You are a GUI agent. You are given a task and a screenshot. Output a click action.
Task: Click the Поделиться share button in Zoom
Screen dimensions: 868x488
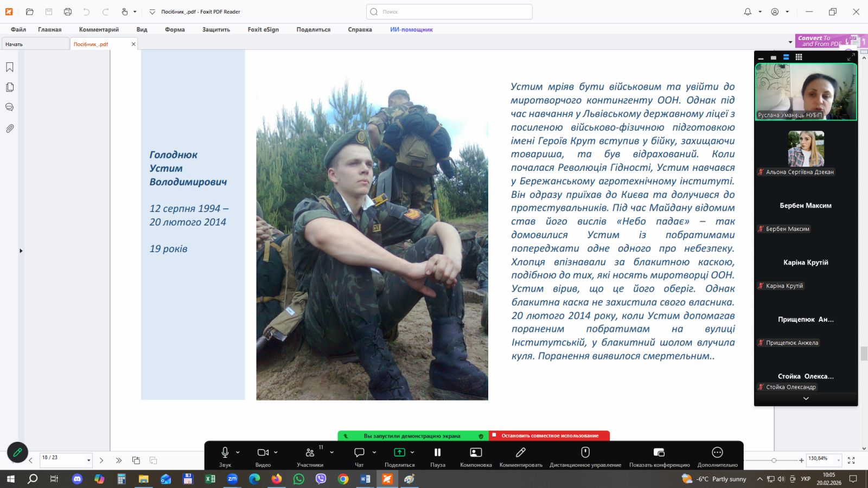click(x=399, y=456)
